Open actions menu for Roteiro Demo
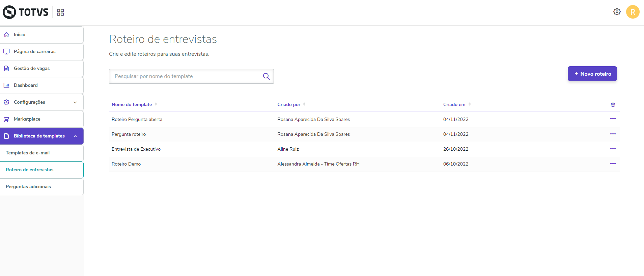 point(613,164)
